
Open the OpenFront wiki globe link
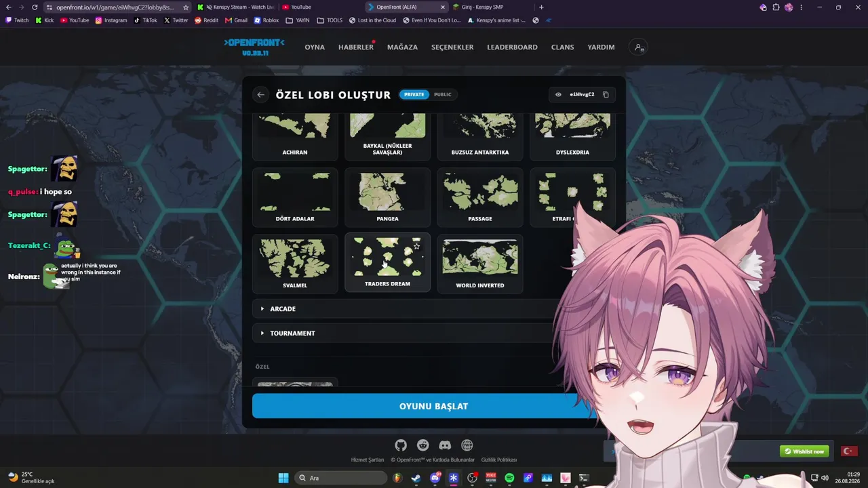point(467,445)
